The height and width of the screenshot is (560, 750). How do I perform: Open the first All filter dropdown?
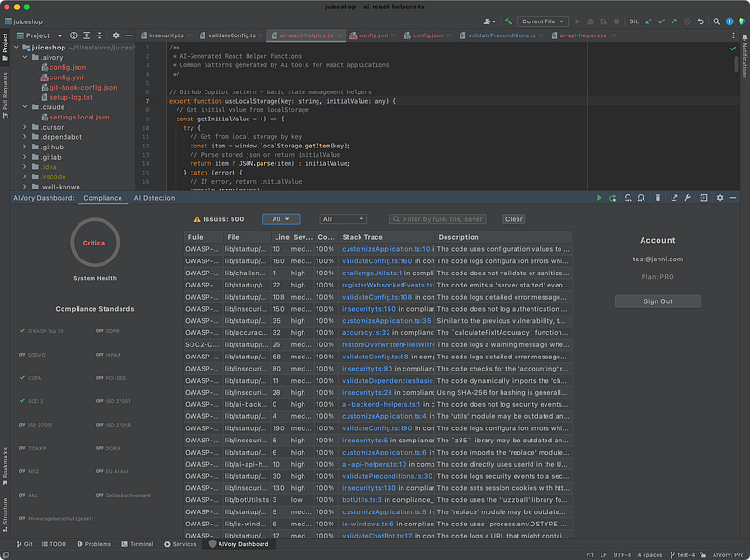281,219
